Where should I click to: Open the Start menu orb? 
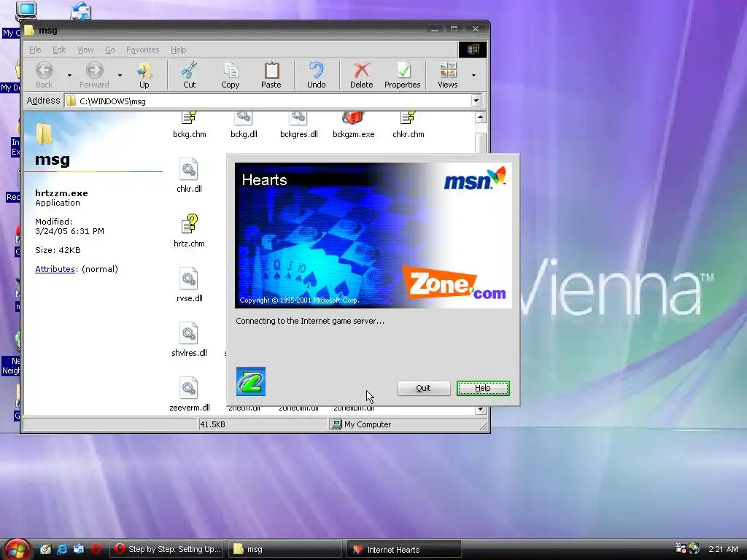[18, 549]
